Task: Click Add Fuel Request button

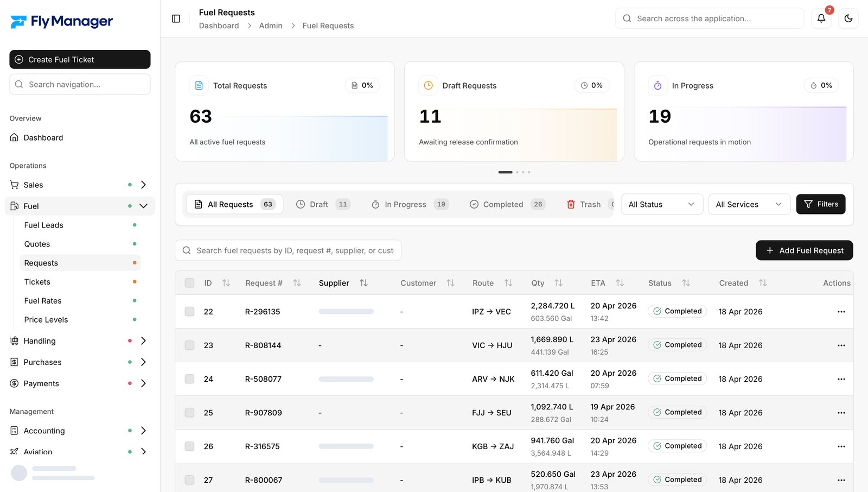Action: (805, 250)
